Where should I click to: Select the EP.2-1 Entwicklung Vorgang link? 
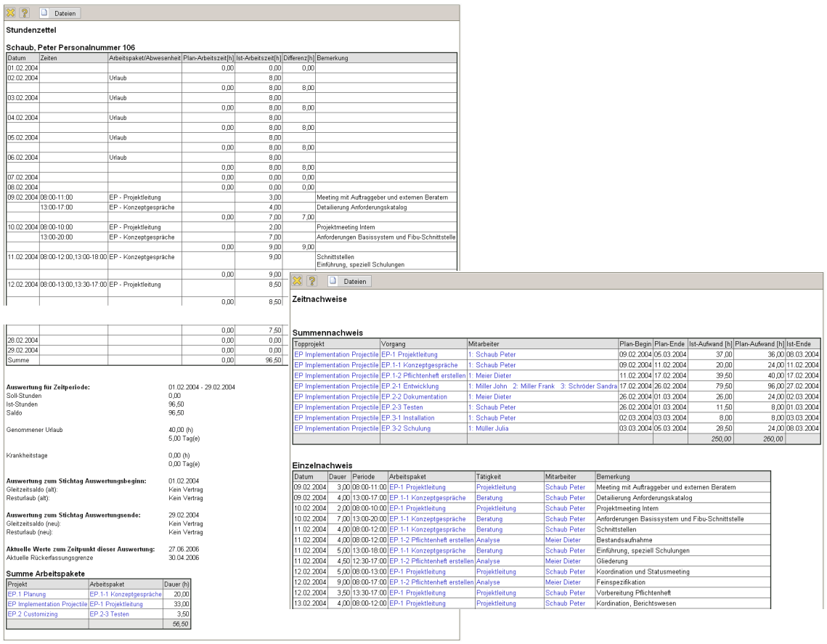tap(407, 386)
